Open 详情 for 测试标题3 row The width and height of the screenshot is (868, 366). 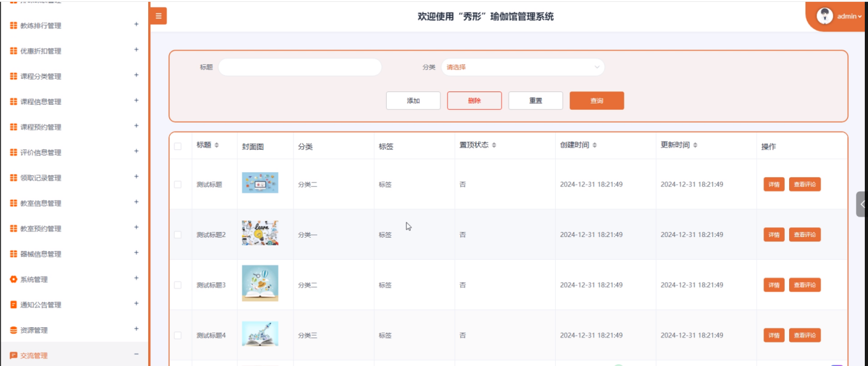tap(774, 285)
